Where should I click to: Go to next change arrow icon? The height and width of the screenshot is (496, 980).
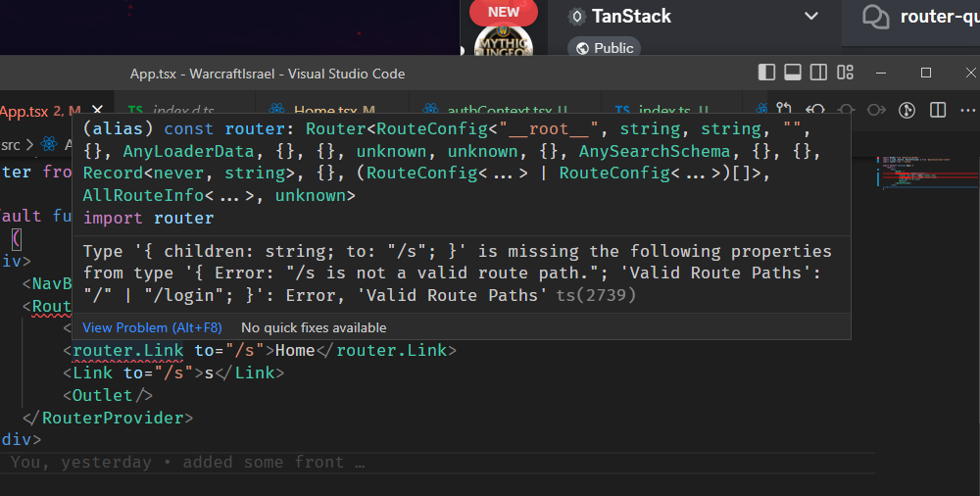pyautogui.click(x=876, y=110)
